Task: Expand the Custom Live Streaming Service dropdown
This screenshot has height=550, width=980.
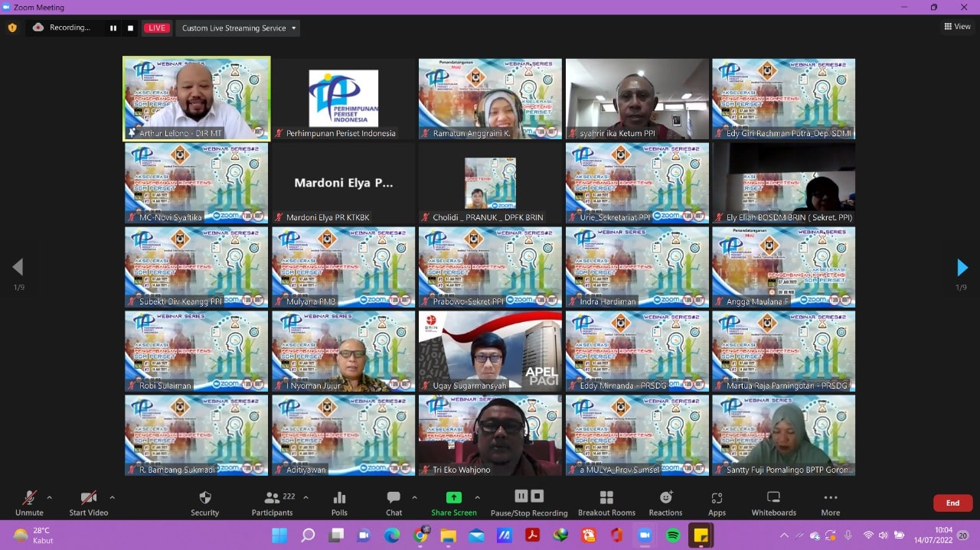Action: coord(237,28)
